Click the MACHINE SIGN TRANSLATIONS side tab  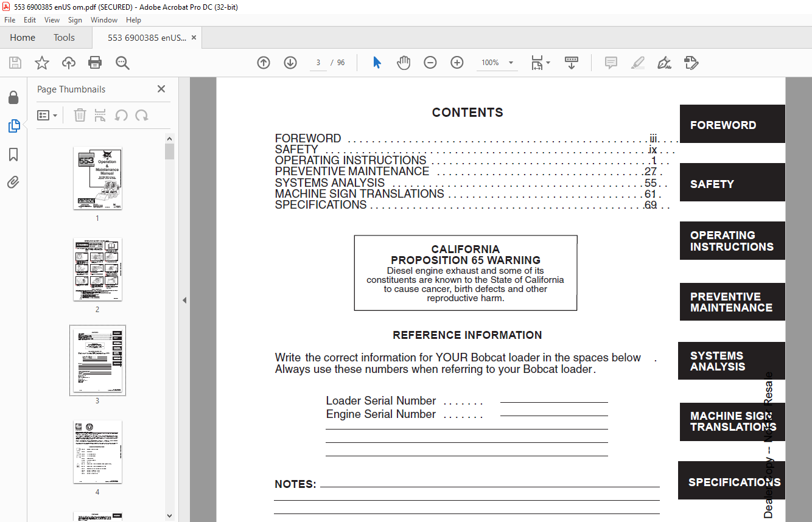pyautogui.click(x=732, y=422)
